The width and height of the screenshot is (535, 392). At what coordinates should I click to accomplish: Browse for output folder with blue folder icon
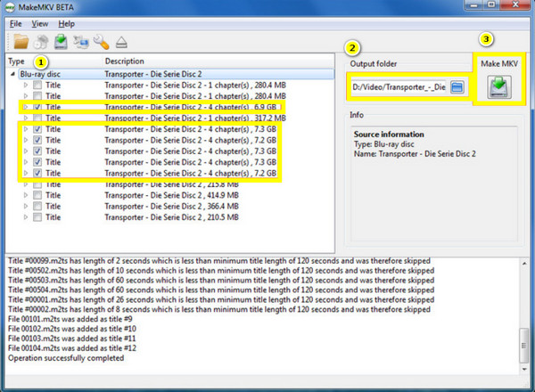coord(457,87)
